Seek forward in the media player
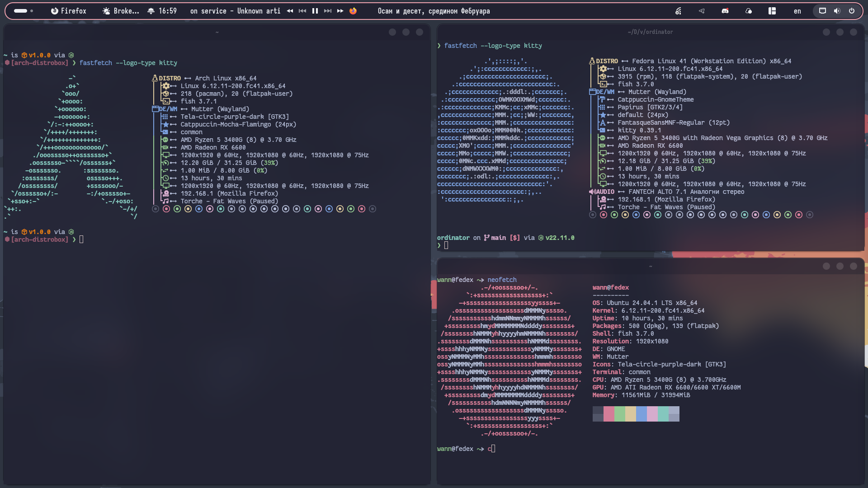 coord(340,11)
